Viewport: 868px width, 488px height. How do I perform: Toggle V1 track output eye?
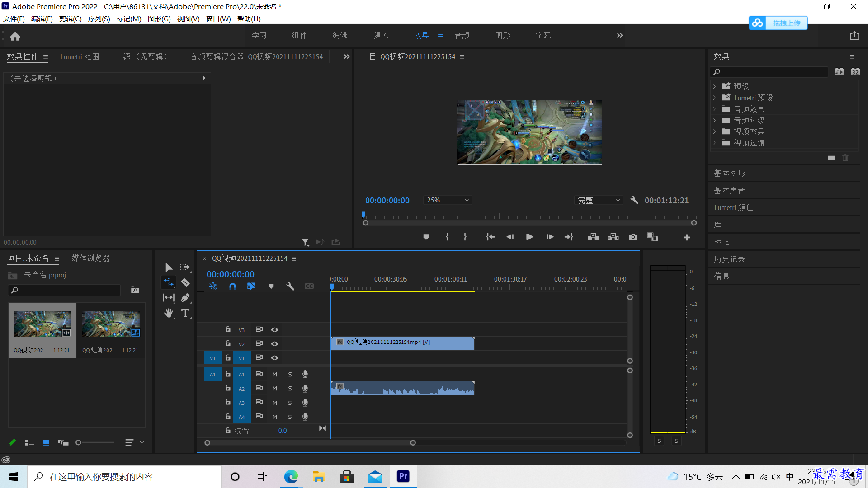(274, 358)
